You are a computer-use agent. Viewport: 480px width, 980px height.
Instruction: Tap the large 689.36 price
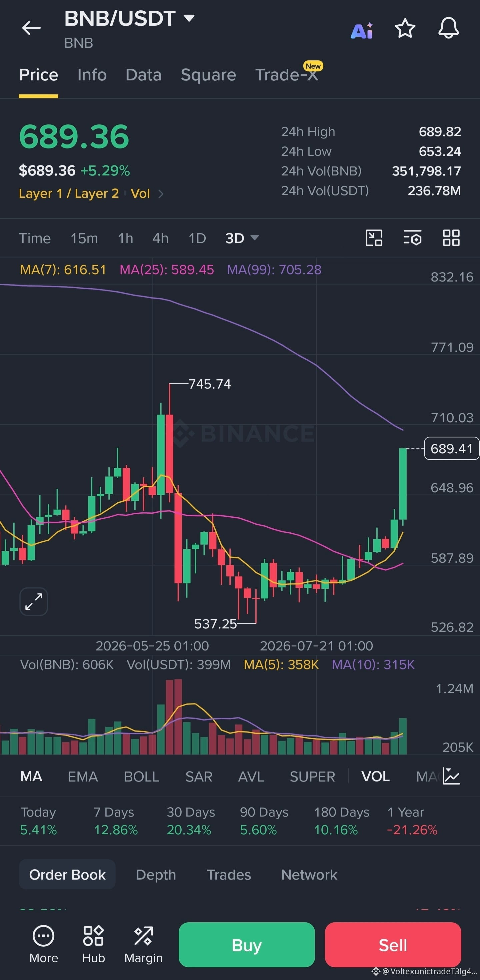[x=74, y=136]
